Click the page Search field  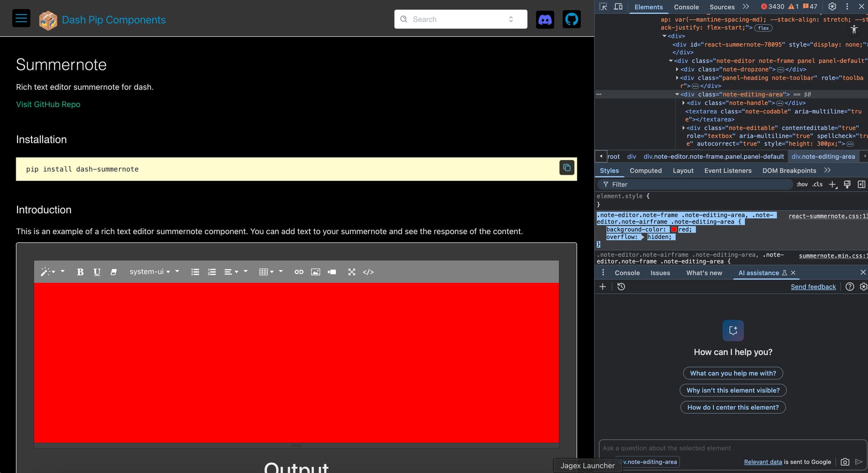coord(461,19)
